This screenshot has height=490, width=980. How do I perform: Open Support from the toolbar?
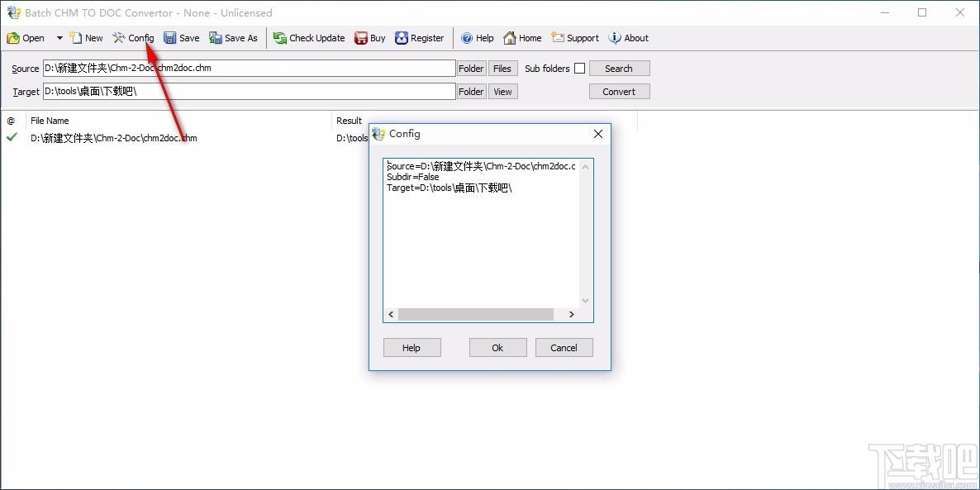point(575,38)
